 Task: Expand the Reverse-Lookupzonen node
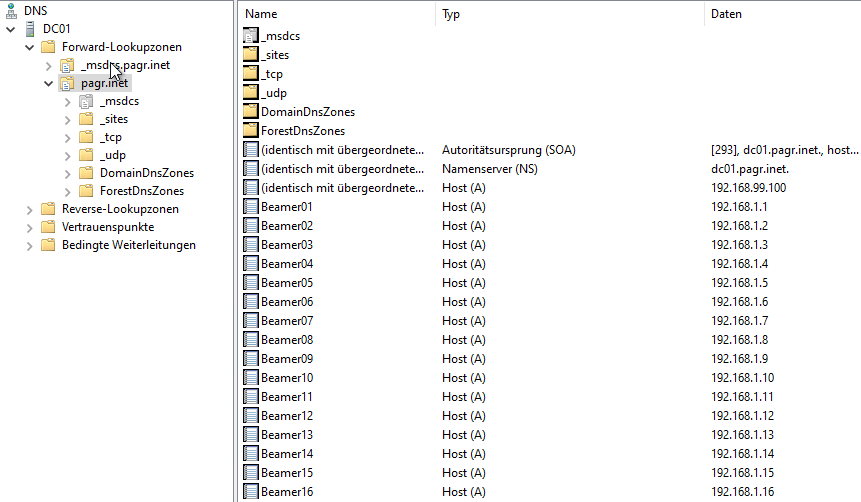coord(29,209)
